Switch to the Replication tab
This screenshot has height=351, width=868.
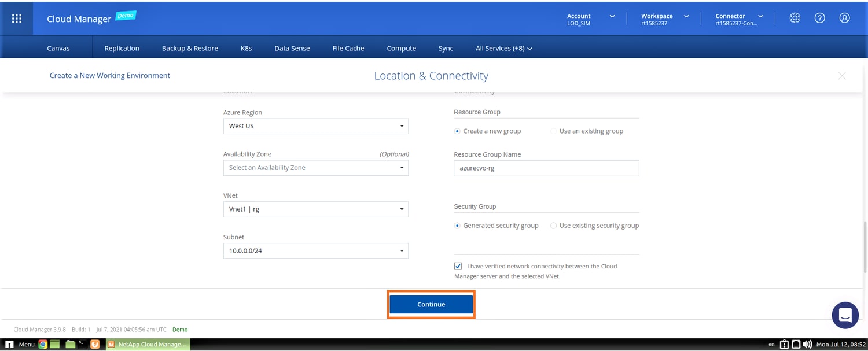coord(122,49)
